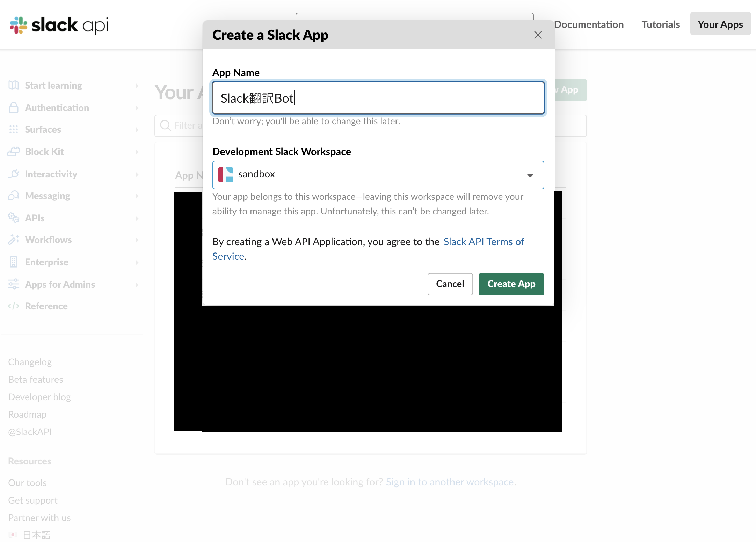Open the Get support link
The width and height of the screenshot is (756, 542).
pyautogui.click(x=33, y=500)
